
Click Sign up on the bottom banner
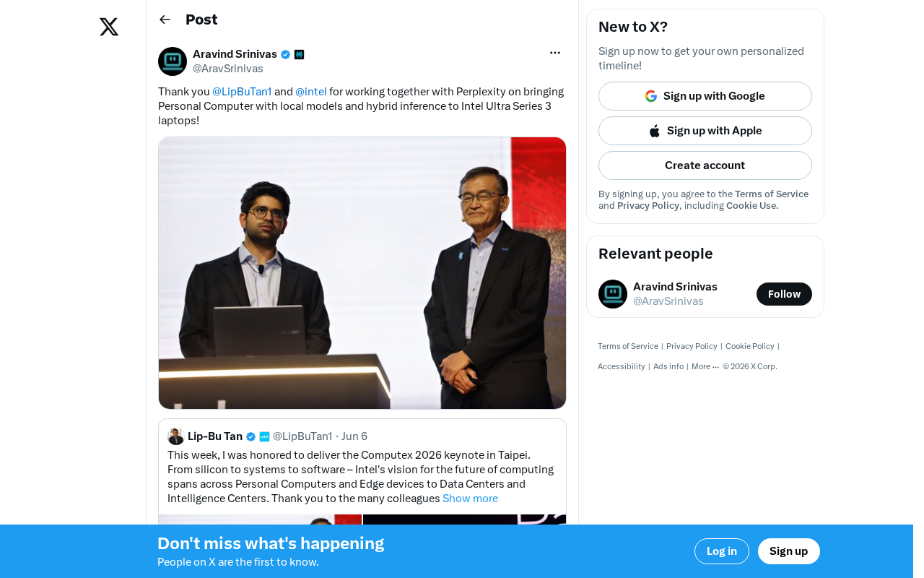click(789, 551)
